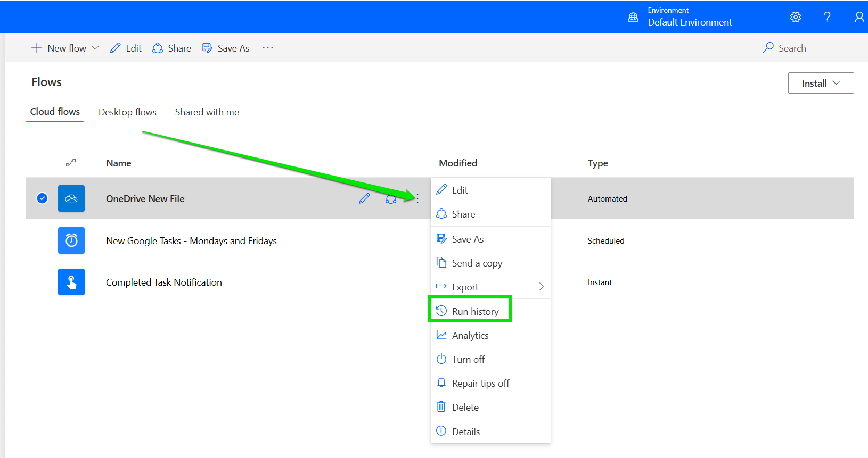Choose Turn off in context menu
The image size is (868, 458).
click(468, 360)
